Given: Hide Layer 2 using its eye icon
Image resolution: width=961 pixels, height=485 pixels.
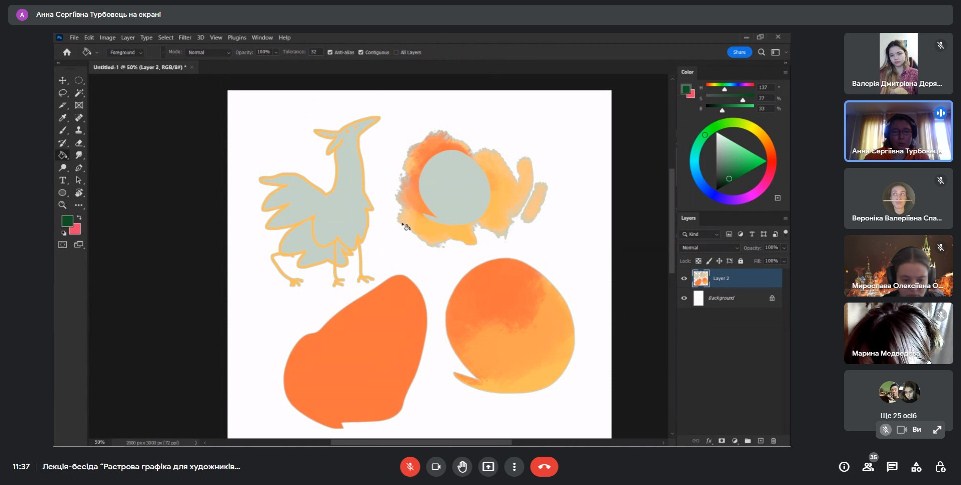Looking at the screenshot, I should pyautogui.click(x=684, y=279).
